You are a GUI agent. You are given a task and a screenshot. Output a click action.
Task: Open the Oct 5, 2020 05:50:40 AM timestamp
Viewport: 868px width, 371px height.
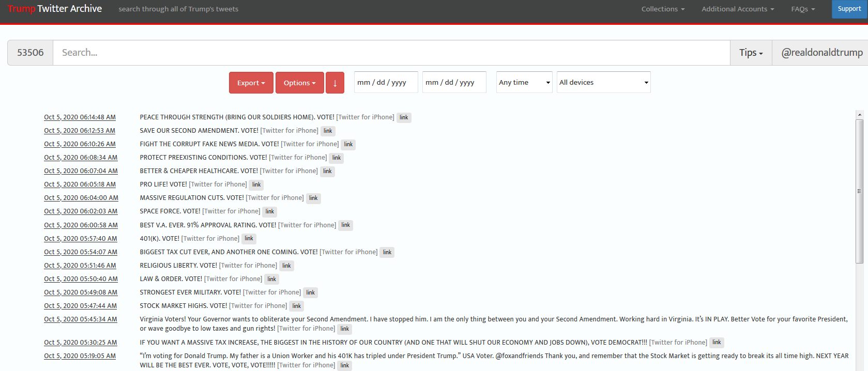click(81, 279)
